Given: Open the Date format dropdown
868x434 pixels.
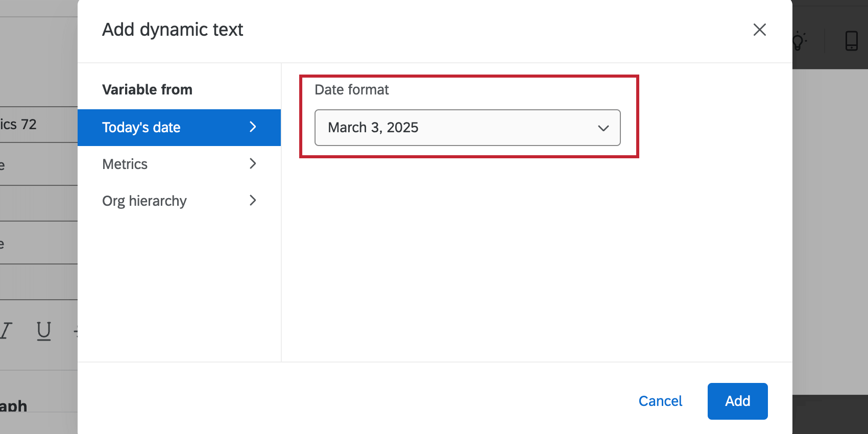Looking at the screenshot, I should coord(467,128).
